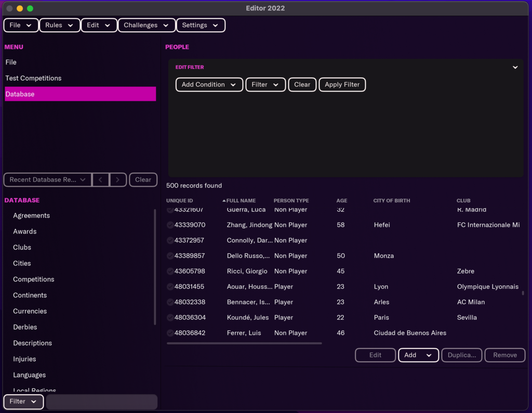Open Competitions in the database list
532x413 pixels.
pos(34,279)
